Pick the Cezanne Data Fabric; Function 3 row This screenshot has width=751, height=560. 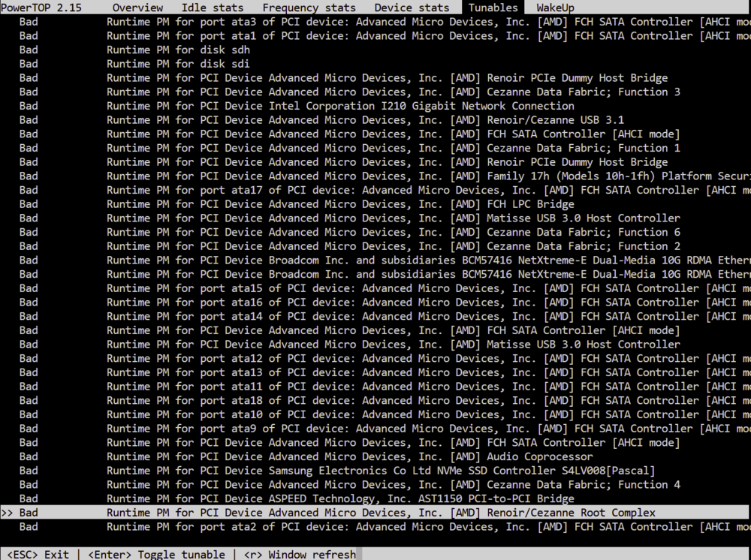click(x=375, y=92)
